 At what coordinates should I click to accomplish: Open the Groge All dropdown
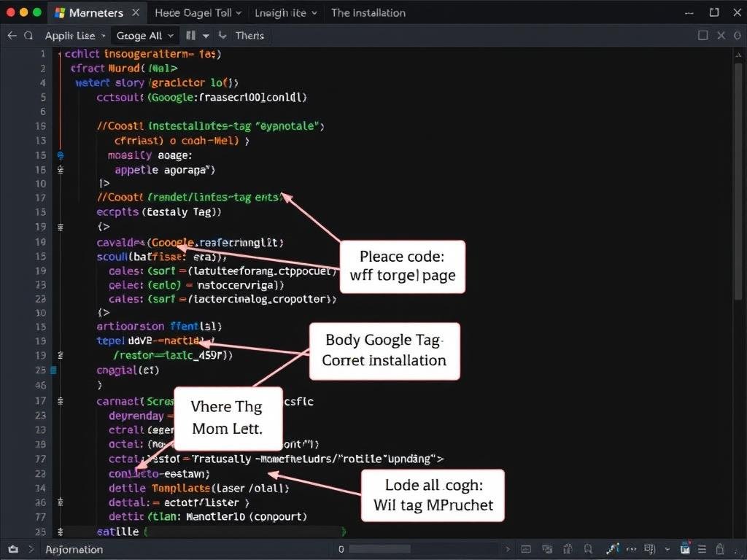(x=145, y=35)
